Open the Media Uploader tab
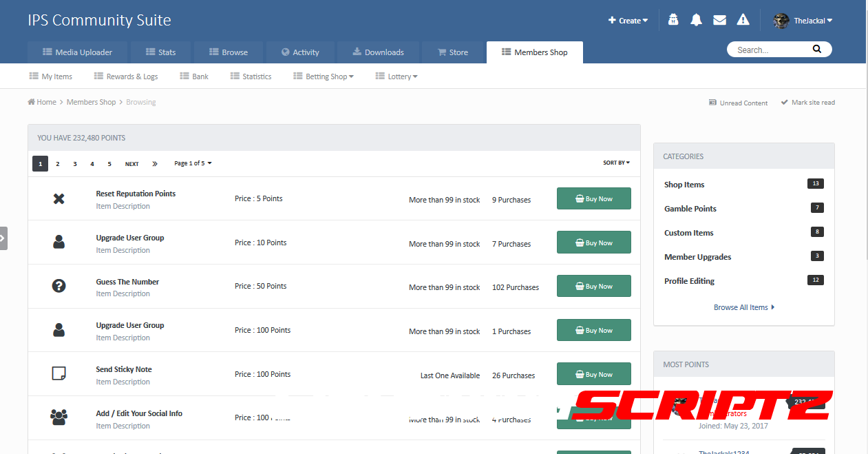 point(76,52)
